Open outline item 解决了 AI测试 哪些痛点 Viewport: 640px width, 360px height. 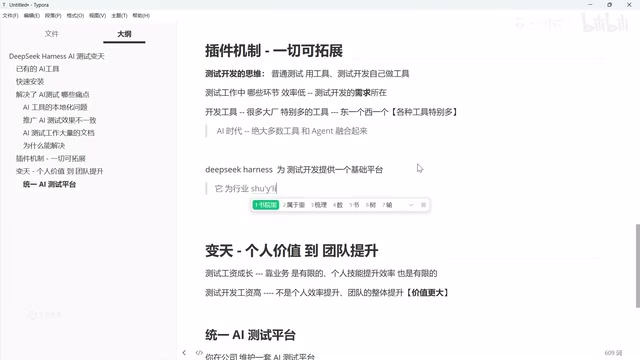(52, 94)
